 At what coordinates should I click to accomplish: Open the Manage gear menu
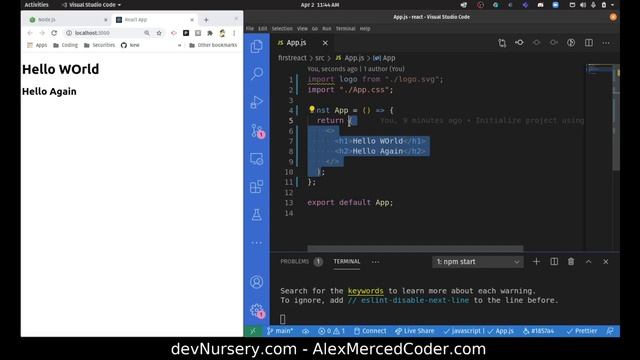pos(257,311)
